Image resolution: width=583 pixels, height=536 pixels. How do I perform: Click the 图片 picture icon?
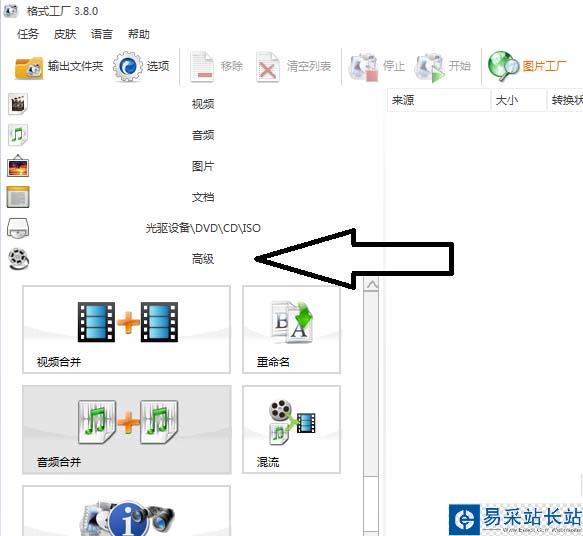18,165
